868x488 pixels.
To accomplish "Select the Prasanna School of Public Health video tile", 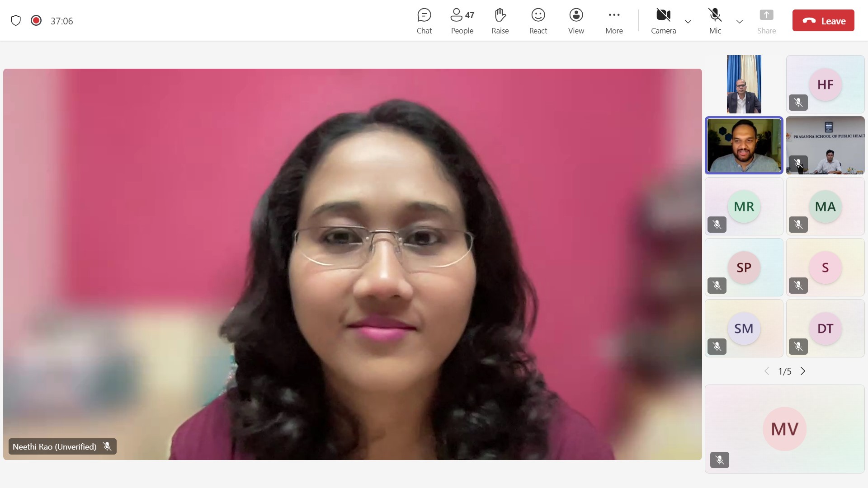I will point(825,145).
